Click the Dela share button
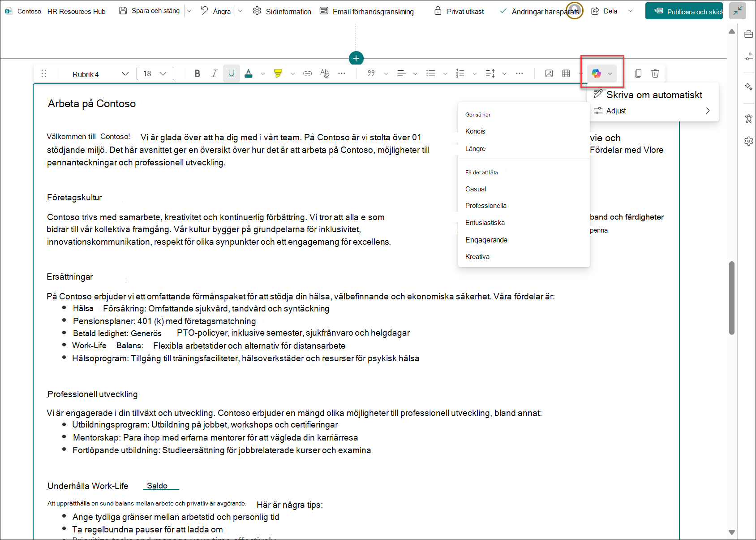The image size is (756, 540). pos(605,11)
